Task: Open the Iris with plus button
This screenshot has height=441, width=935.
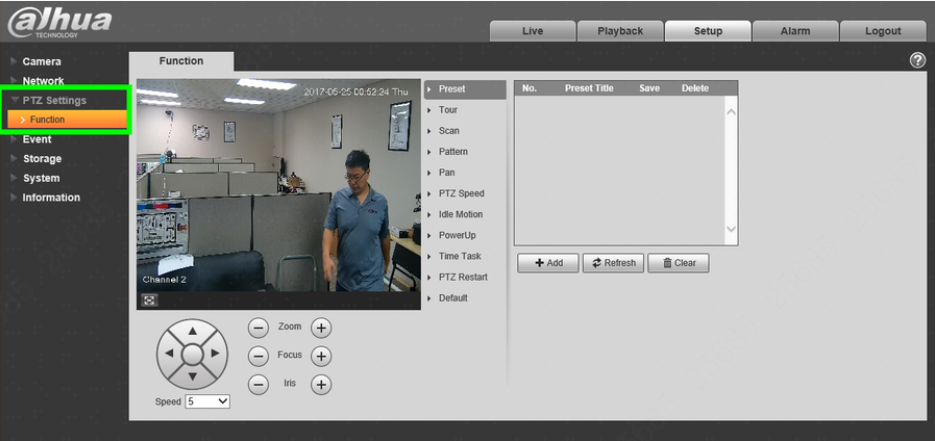Action: (321, 384)
